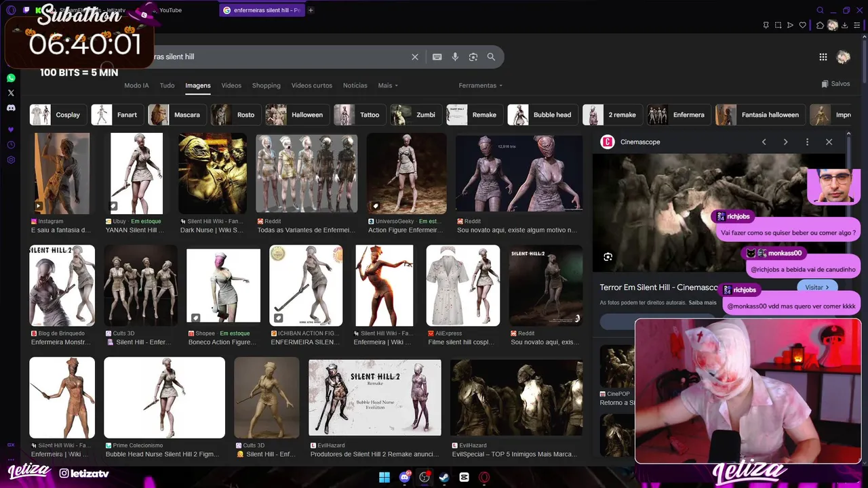Search inside image with preview Lens icon

pyautogui.click(x=608, y=257)
